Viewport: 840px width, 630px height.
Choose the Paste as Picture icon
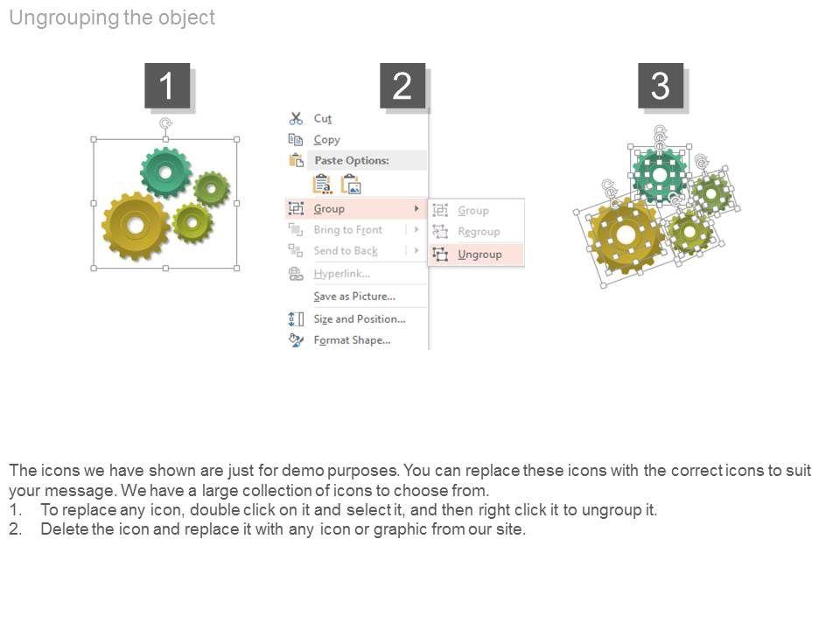coord(351,184)
